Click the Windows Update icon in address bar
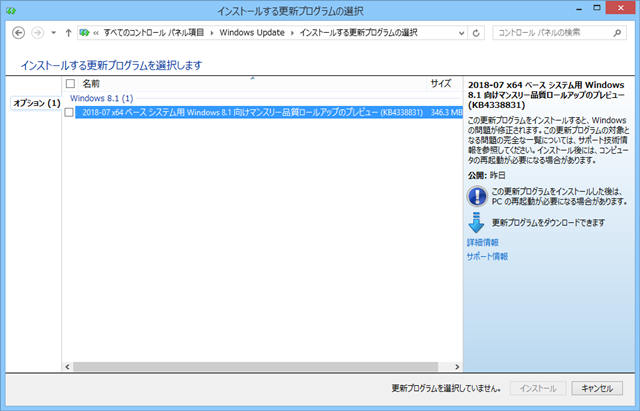Image resolution: width=640 pixels, height=411 pixels. click(84, 33)
